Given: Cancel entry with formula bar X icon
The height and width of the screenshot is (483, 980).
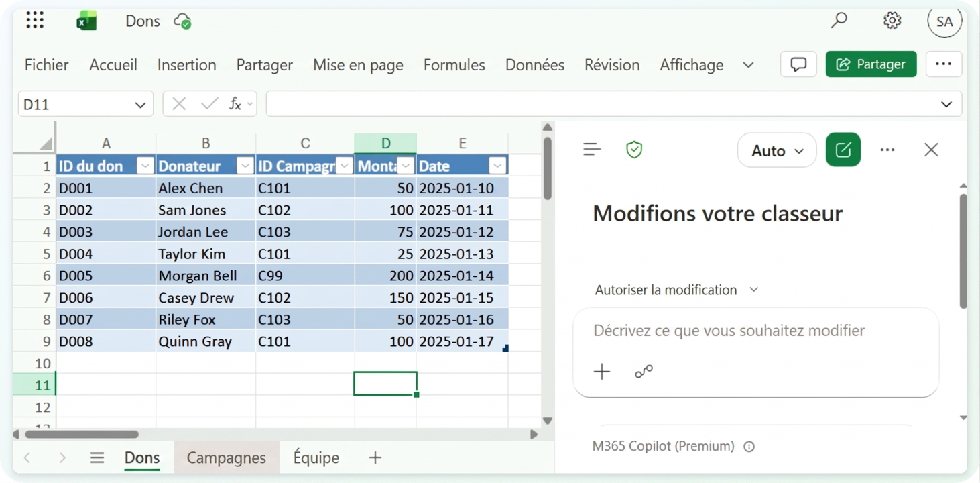Looking at the screenshot, I should point(179,104).
